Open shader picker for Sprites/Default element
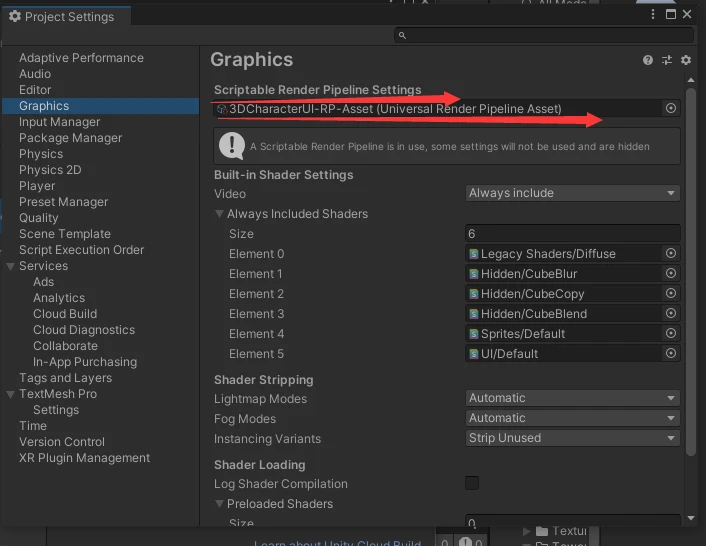 tap(671, 334)
